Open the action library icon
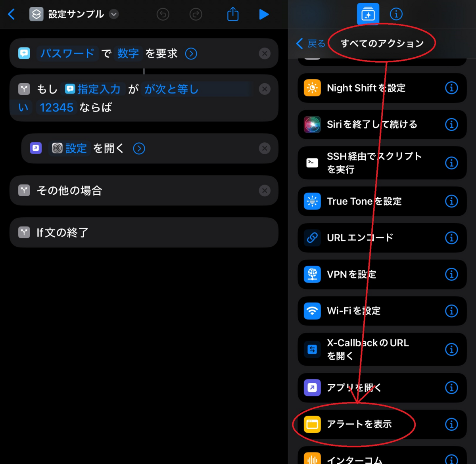The width and height of the screenshot is (476, 464). [x=368, y=14]
